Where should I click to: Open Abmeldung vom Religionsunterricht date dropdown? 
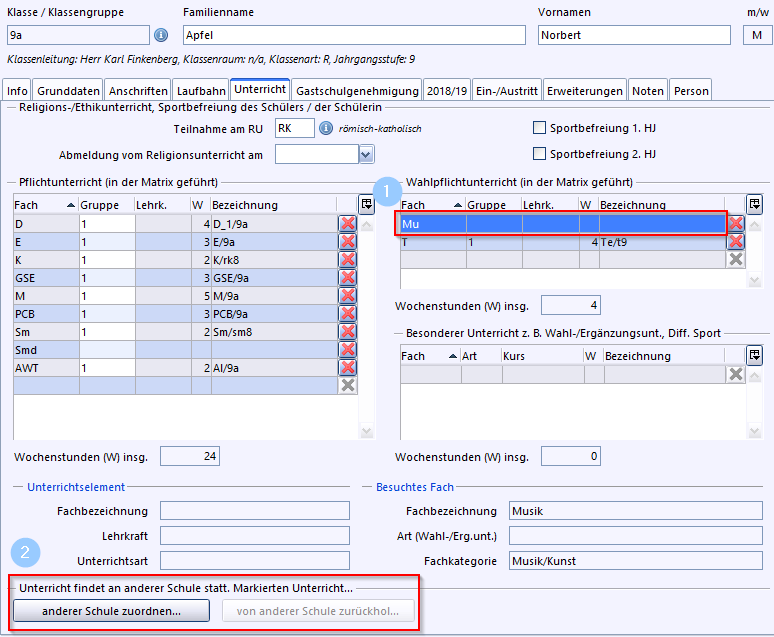pos(366,155)
